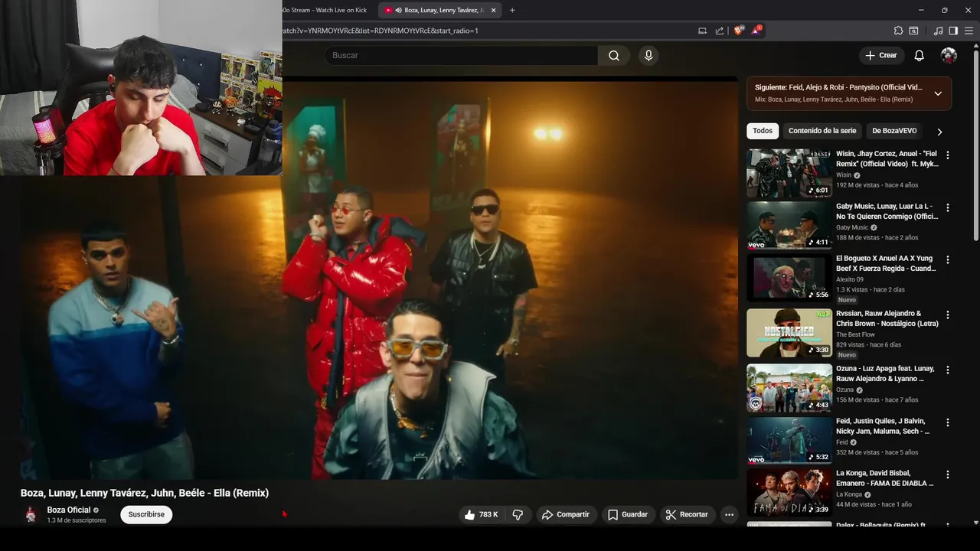Open the Brave hamburger menu
Screen dimensions: 980x551
click(969, 31)
